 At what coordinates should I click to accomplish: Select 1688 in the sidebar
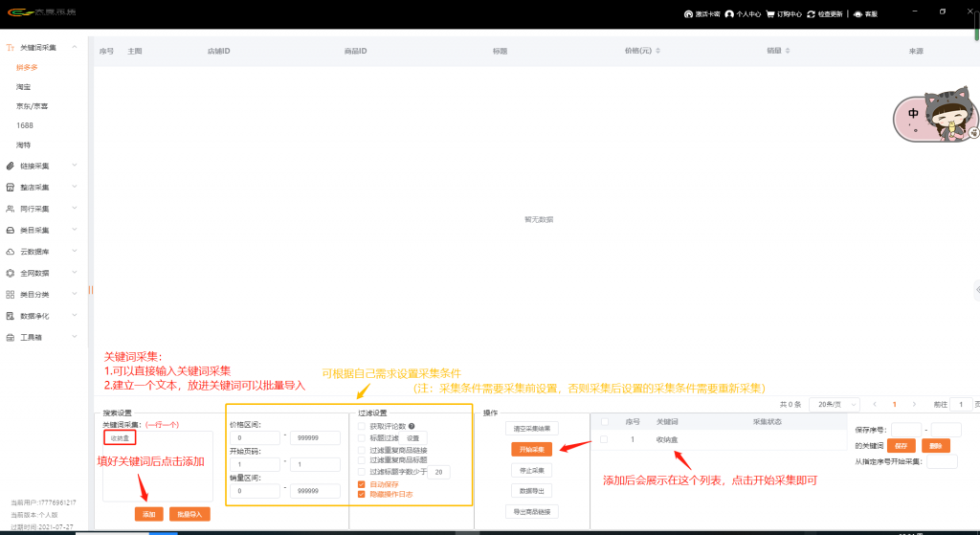[x=25, y=125]
